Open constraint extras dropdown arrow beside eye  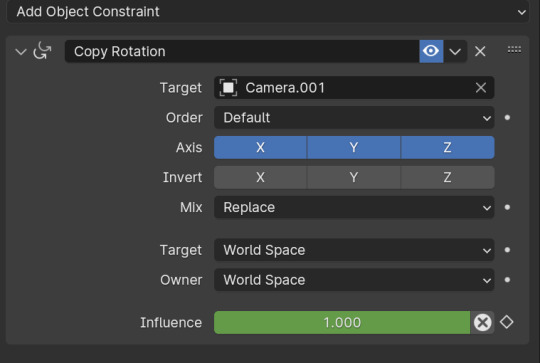[x=455, y=51]
